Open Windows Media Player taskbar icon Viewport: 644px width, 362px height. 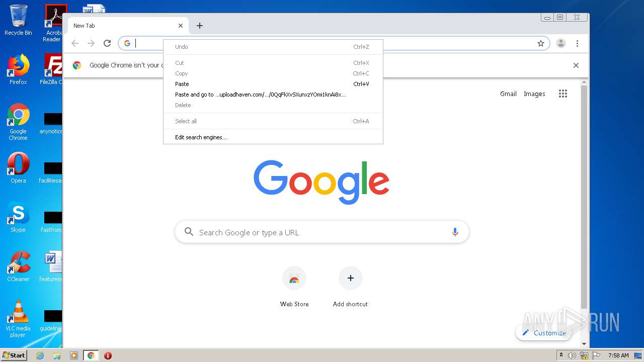tap(74, 355)
